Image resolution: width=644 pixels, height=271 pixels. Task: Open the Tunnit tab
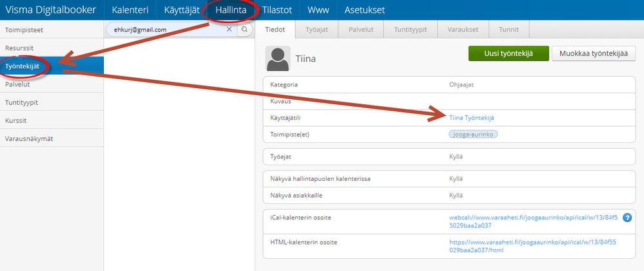point(509,30)
